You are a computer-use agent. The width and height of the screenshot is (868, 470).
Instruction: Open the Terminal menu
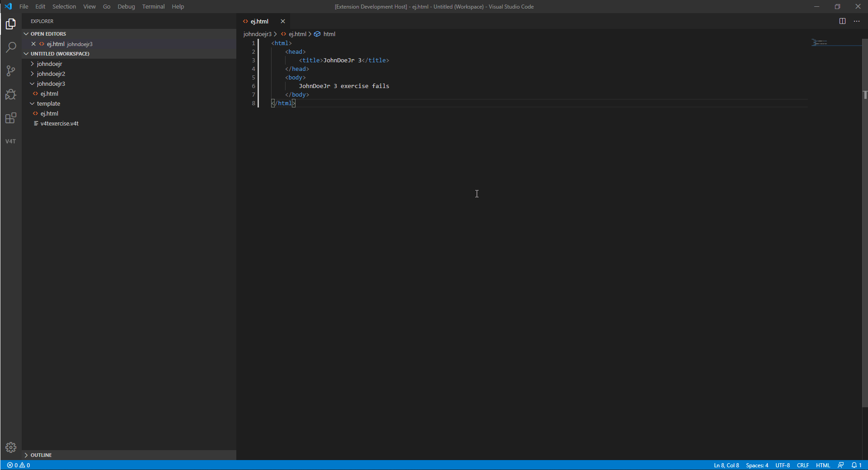coord(153,6)
